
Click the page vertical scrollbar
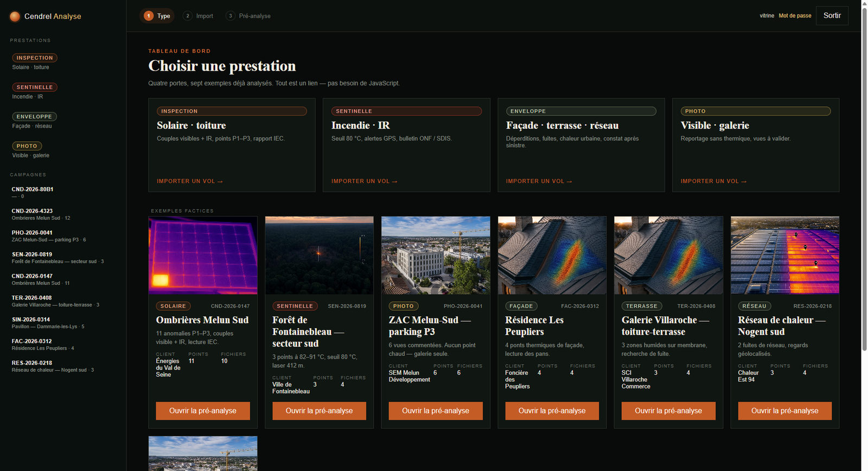pos(864,179)
